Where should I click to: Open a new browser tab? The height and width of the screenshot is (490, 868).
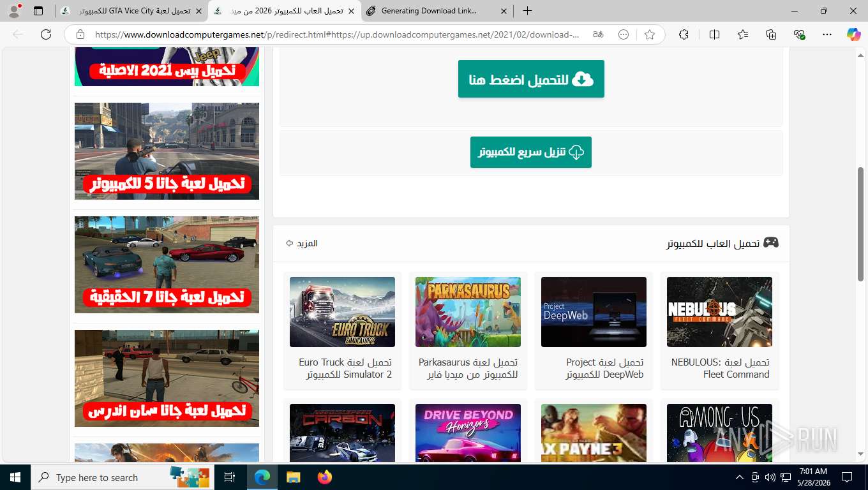527,11
